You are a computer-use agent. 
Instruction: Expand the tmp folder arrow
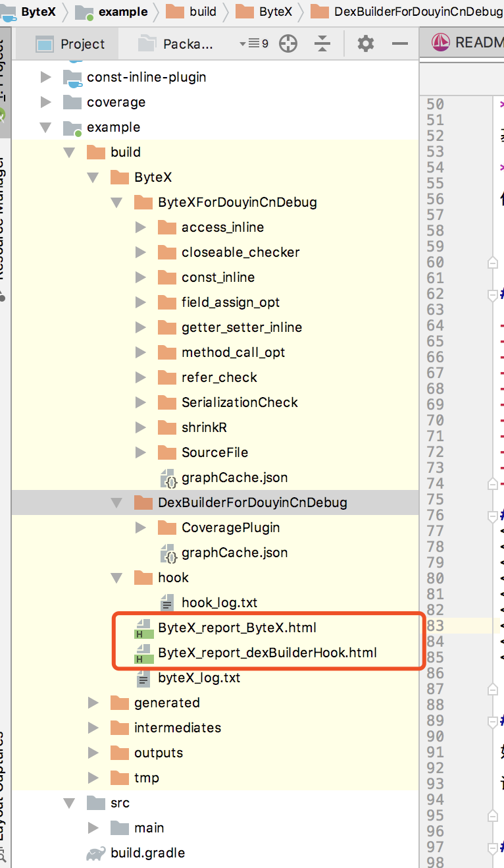(x=93, y=778)
